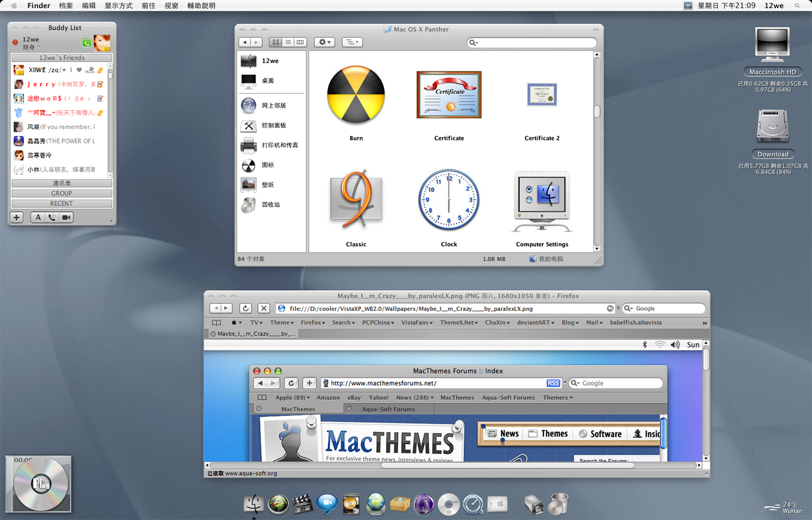Collapse the 12we`s Friends group
812x520 pixels.
point(62,58)
